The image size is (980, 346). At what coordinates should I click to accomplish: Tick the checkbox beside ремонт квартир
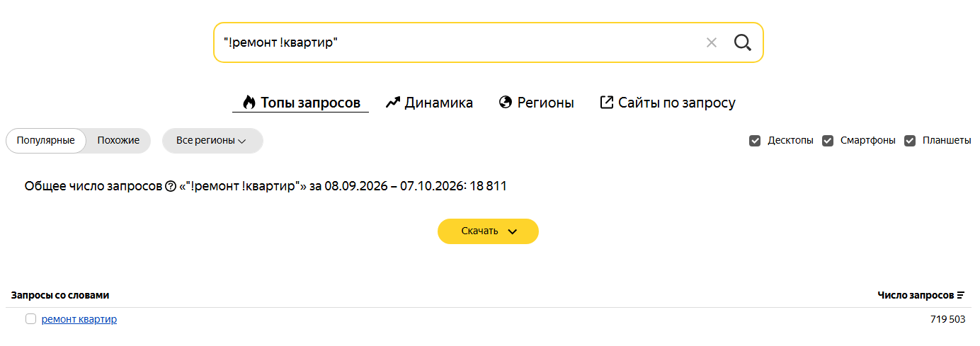coord(30,319)
